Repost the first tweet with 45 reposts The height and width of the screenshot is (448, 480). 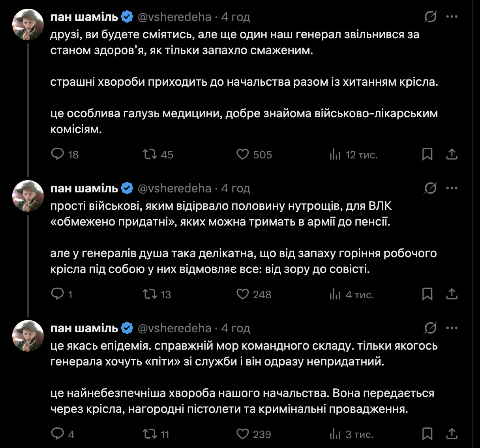150,154
